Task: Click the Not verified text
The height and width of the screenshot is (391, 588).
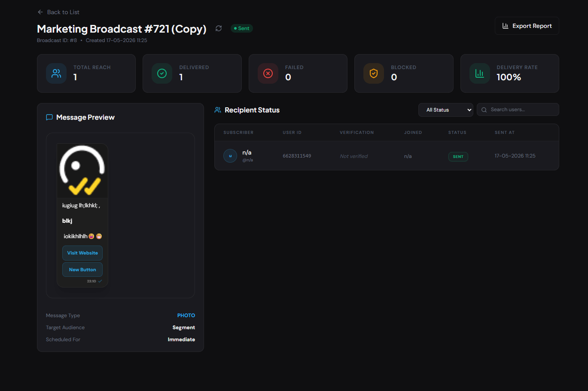Action: (x=353, y=156)
